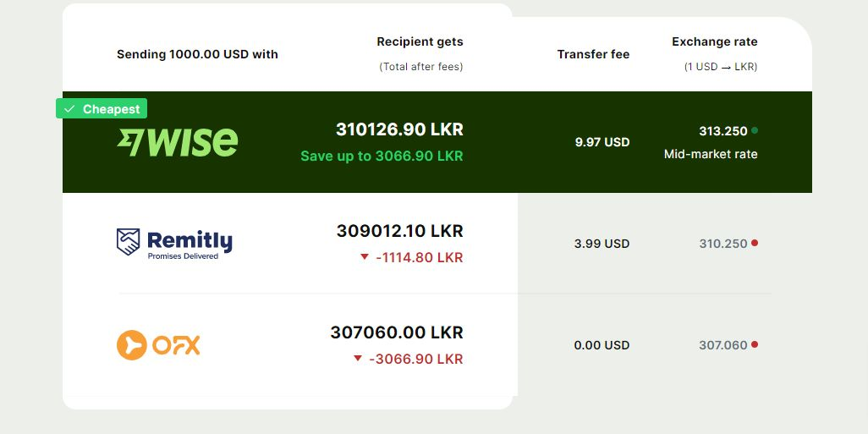Click the orange OFX logo icon
Viewport: 868px width, 434px height.
[132, 345]
